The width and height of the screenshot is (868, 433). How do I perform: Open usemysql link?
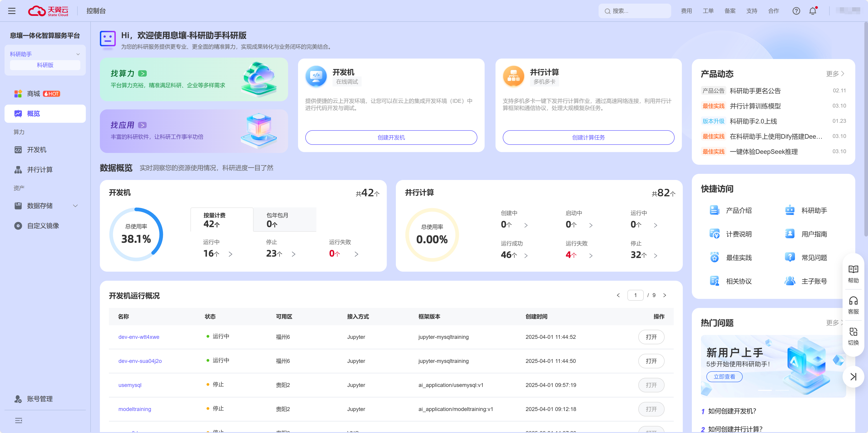pyautogui.click(x=130, y=385)
